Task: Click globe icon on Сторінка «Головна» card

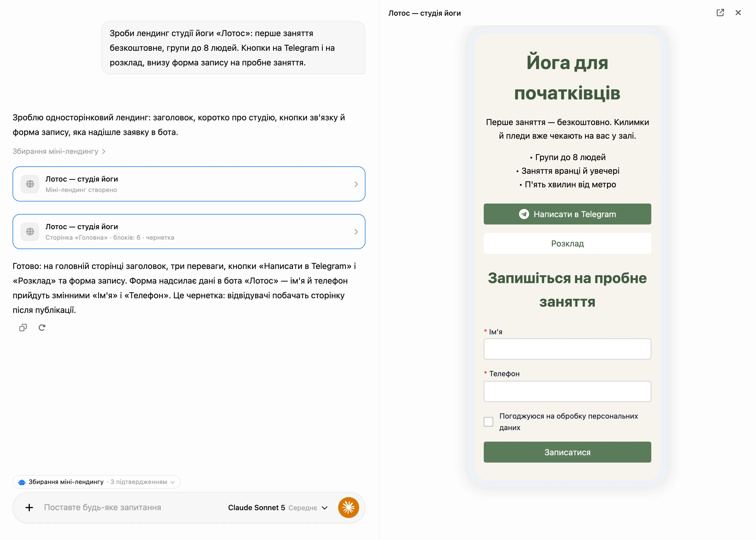Action: click(x=30, y=232)
